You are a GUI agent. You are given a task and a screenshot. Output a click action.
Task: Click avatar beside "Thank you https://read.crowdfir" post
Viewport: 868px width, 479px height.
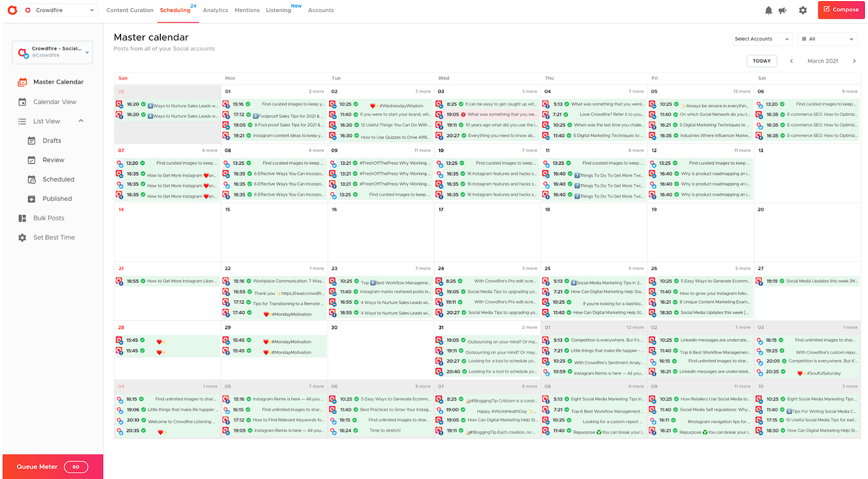(x=226, y=293)
